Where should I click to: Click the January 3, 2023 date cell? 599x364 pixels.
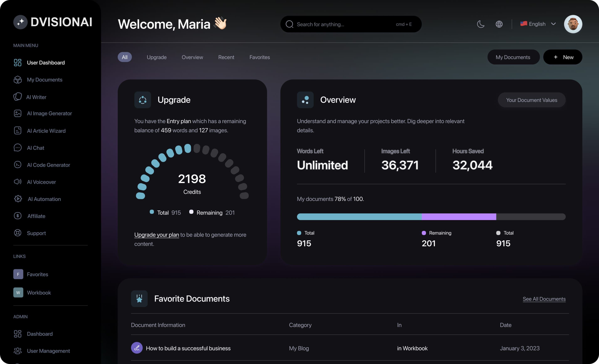tap(520, 348)
